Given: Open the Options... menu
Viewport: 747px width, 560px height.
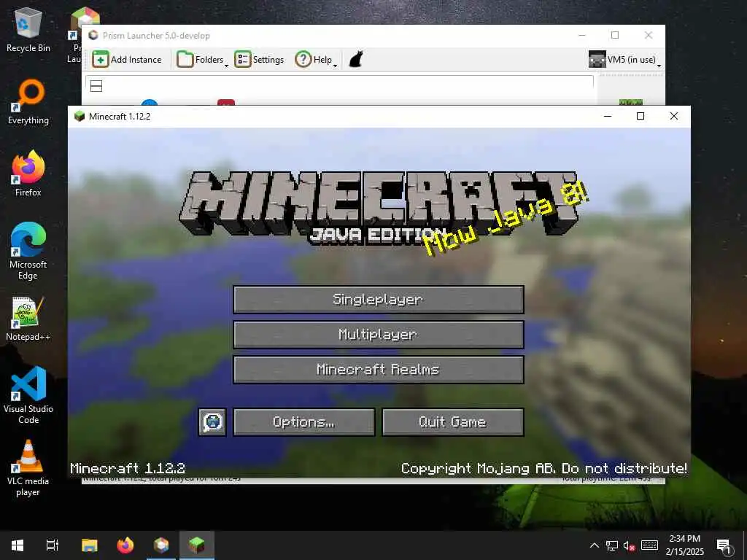Looking at the screenshot, I should point(304,422).
